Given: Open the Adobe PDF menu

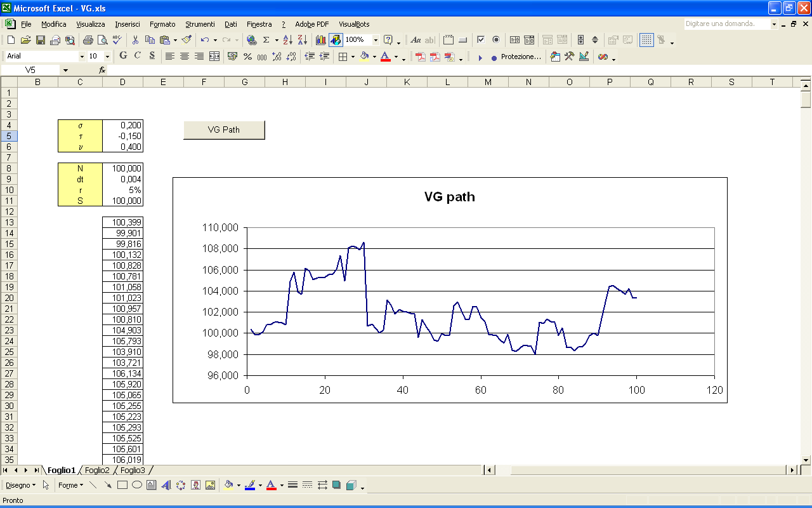Looking at the screenshot, I should [312, 24].
